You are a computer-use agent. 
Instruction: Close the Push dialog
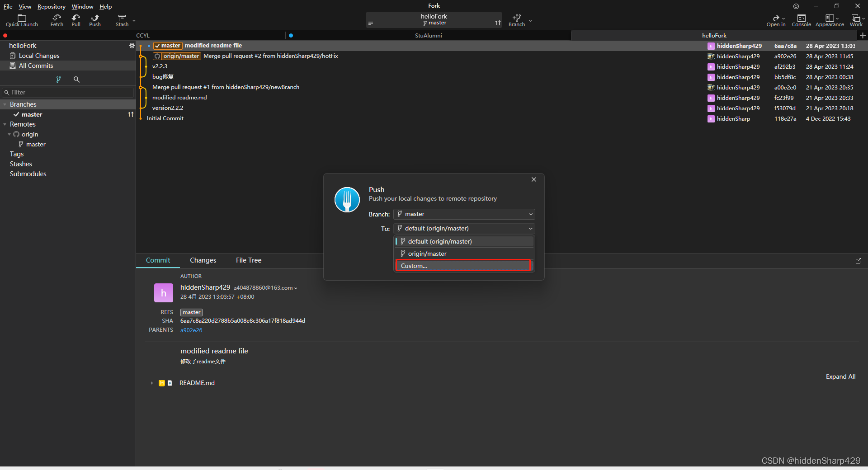[x=534, y=179]
